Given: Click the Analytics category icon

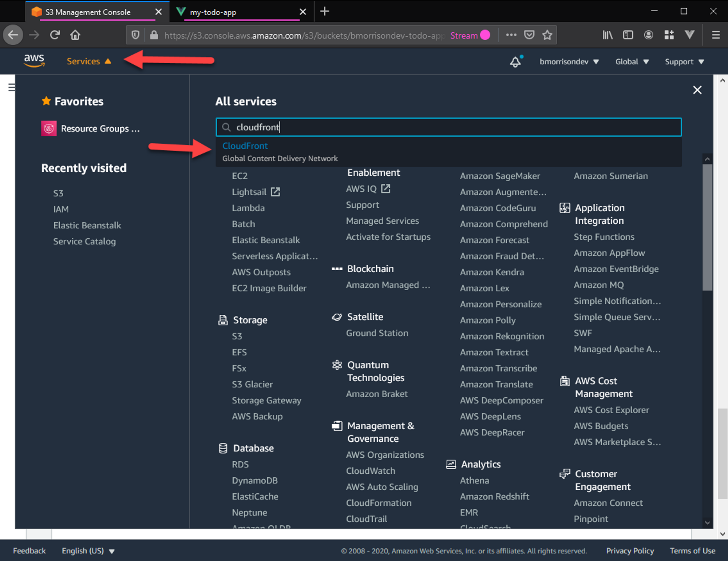Looking at the screenshot, I should coord(451,464).
